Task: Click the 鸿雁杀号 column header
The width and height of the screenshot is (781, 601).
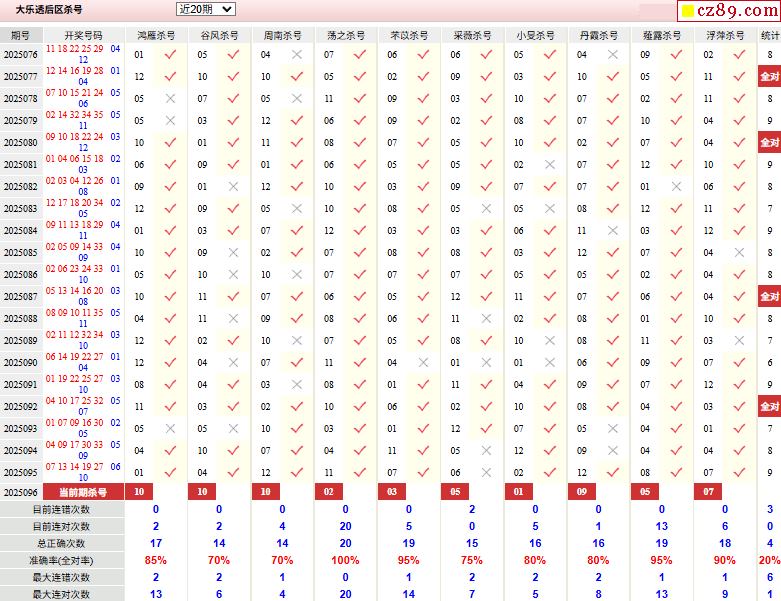Action: tap(156, 35)
